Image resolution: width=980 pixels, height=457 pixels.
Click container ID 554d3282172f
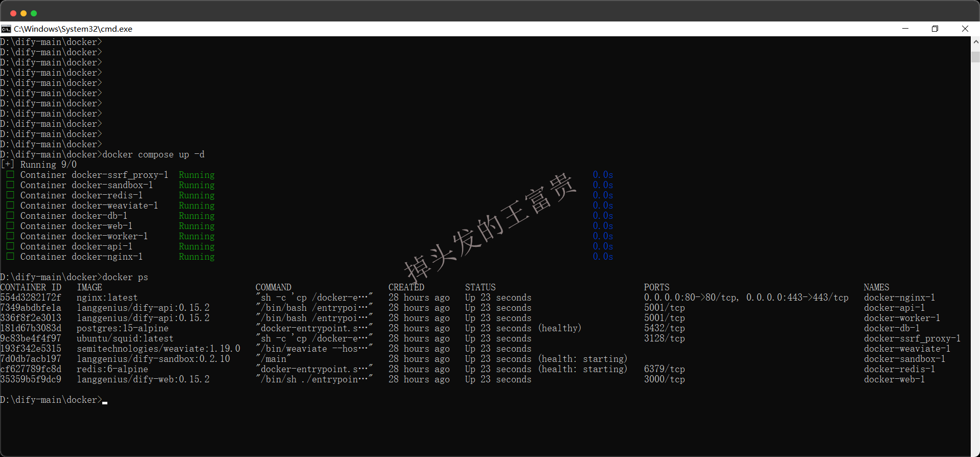pos(31,298)
